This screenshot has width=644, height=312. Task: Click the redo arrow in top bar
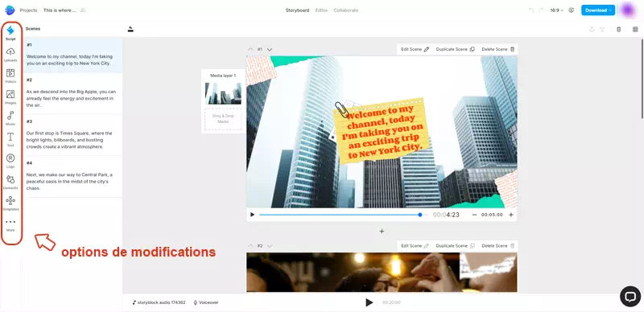tap(541, 10)
